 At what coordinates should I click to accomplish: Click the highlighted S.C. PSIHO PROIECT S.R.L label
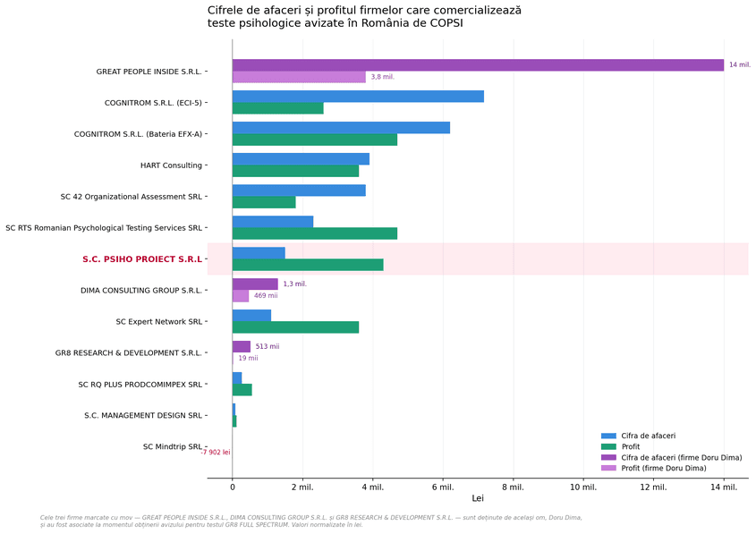pyautogui.click(x=142, y=259)
